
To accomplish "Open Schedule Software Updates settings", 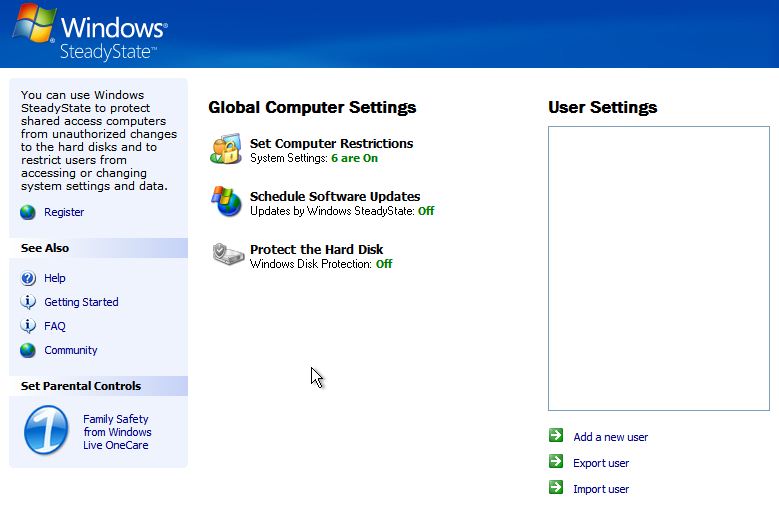I will pos(335,196).
